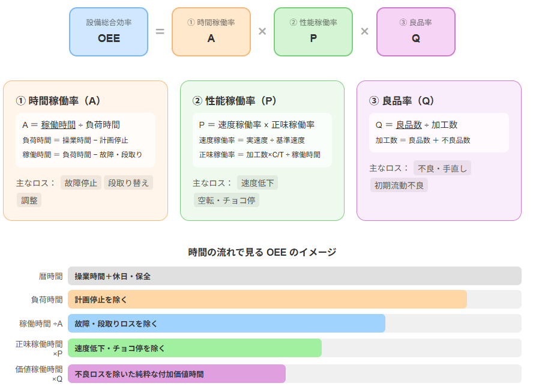Click the blue 設備総合効率 OEE box

[109, 32]
